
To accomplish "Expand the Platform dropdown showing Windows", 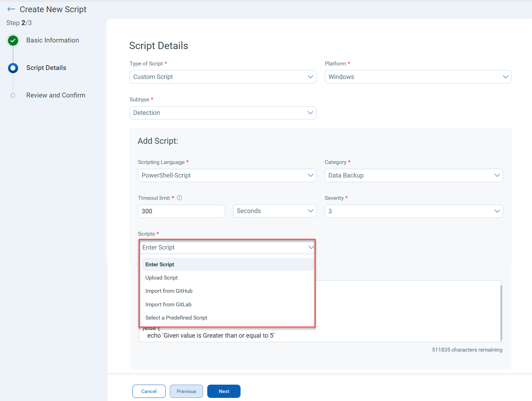I will click(417, 77).
